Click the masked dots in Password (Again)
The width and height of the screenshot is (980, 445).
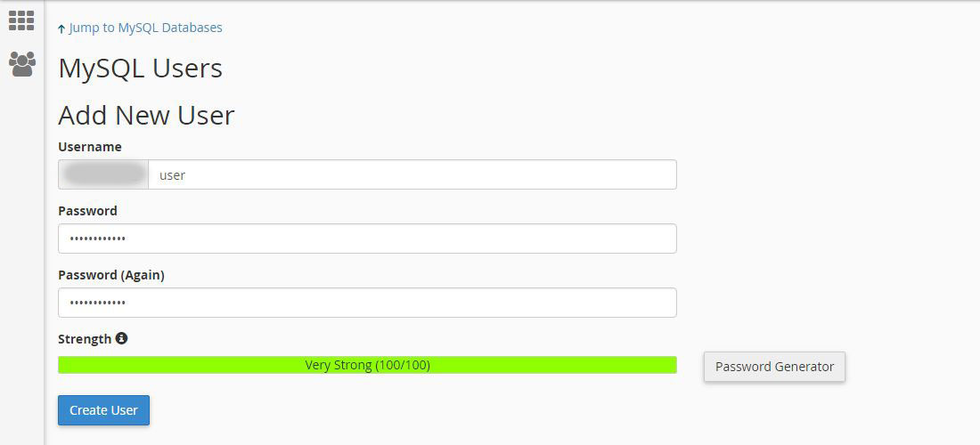click(98, 303)
